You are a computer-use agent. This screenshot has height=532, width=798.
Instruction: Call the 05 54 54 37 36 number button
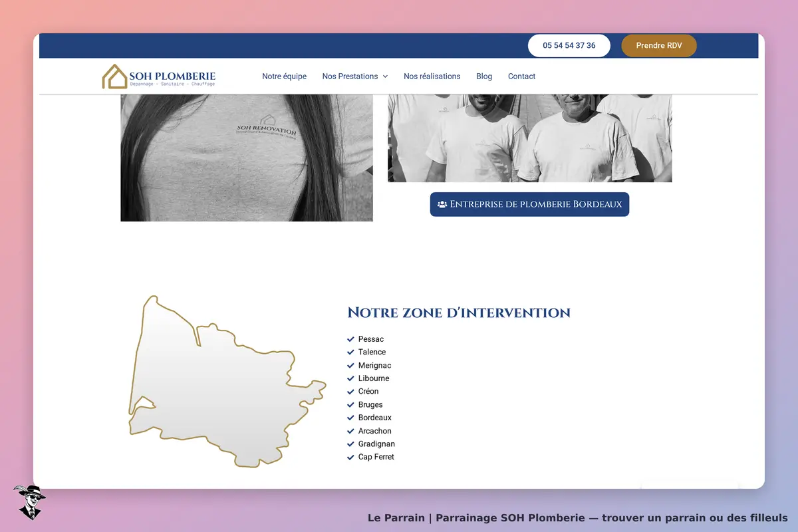click(569, 46)
